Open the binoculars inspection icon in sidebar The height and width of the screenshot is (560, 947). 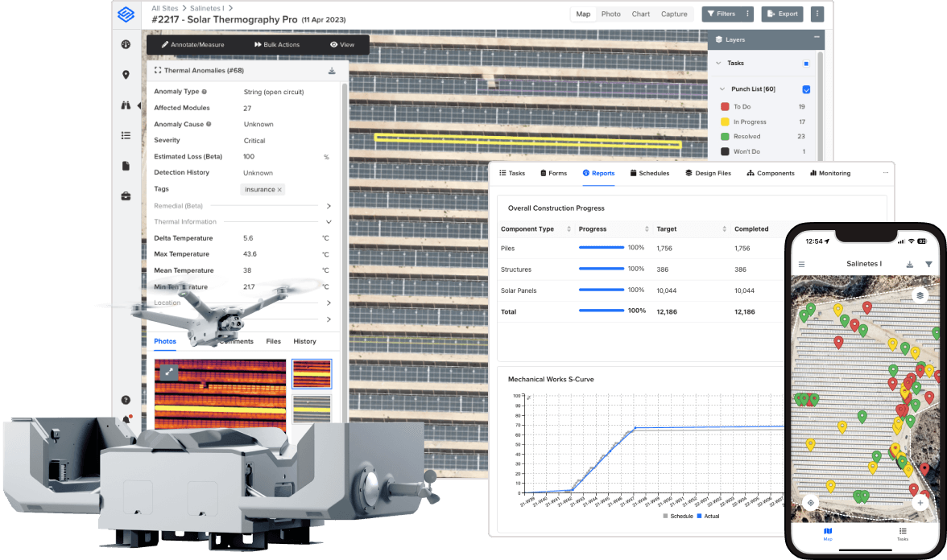(x=126, y=105)
